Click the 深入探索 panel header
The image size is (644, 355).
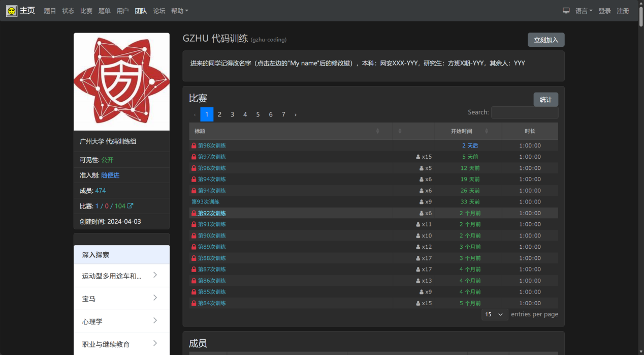click(121, 255)
